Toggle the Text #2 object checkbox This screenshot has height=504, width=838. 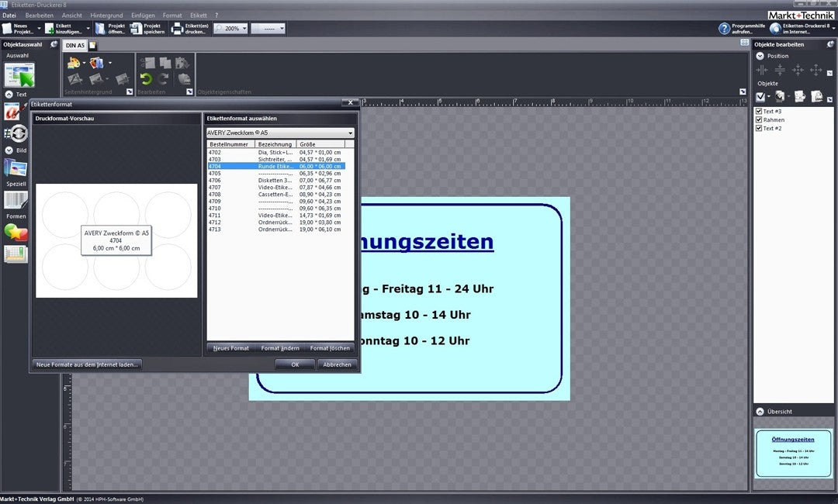click(759, 128)
